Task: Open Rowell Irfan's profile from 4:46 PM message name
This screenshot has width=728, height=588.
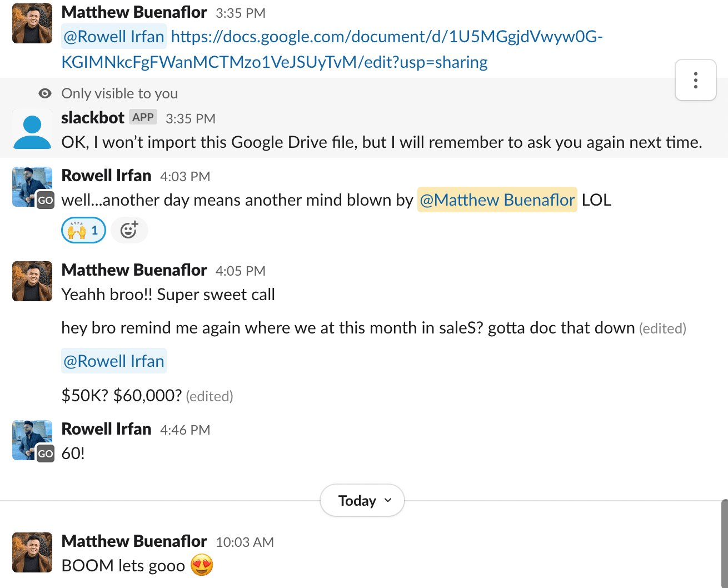Action: 106,429
